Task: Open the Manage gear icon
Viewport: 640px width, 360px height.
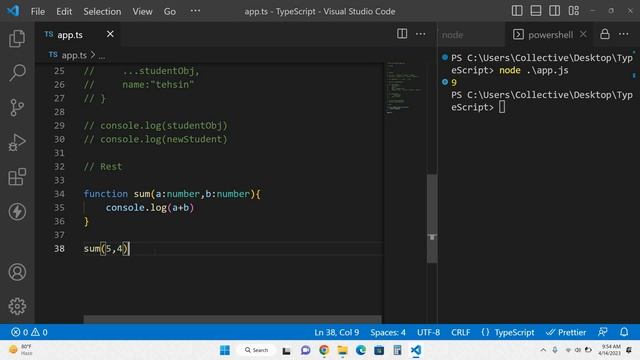Action: point(17,306)
